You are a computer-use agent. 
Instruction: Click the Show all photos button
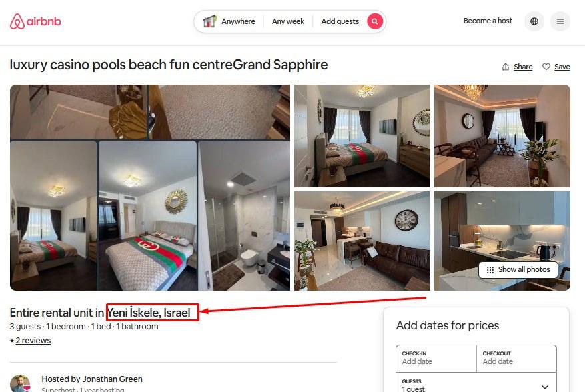(x=518, y=269)
